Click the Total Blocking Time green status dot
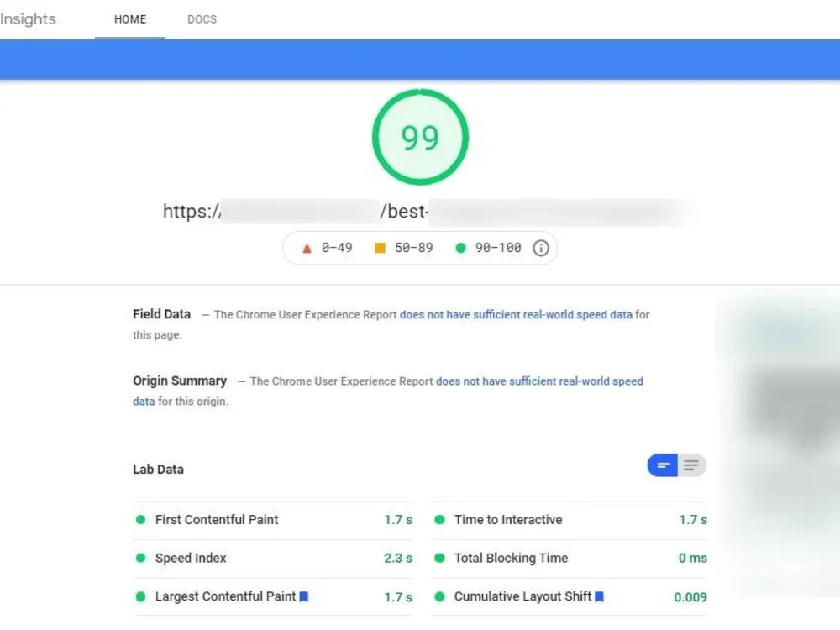Image resolution: width=840 pixels, height=630 pixels. coord(440,559)
